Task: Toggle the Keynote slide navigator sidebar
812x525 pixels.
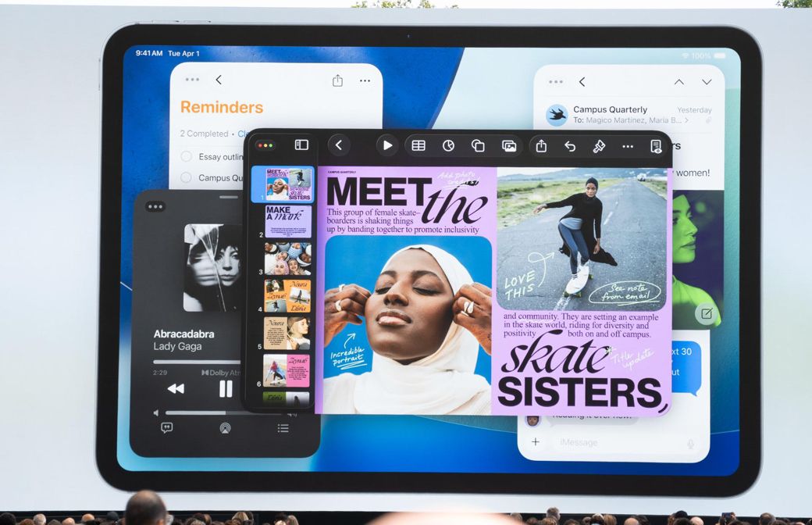Action: tap(301, 145)
